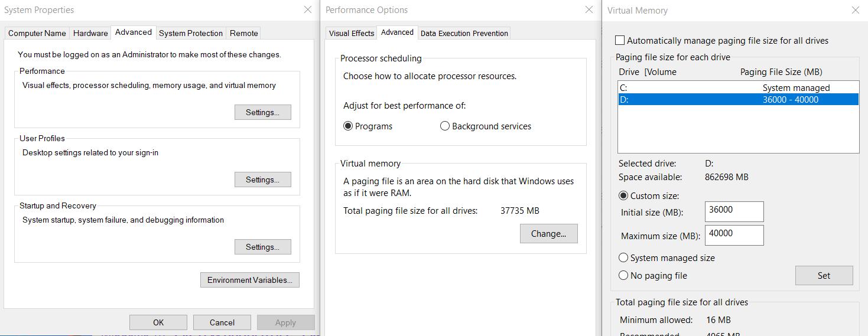Choose the No paging file option
The height and width of the screenshot is (336, 868).
click(x=623, y=276)
